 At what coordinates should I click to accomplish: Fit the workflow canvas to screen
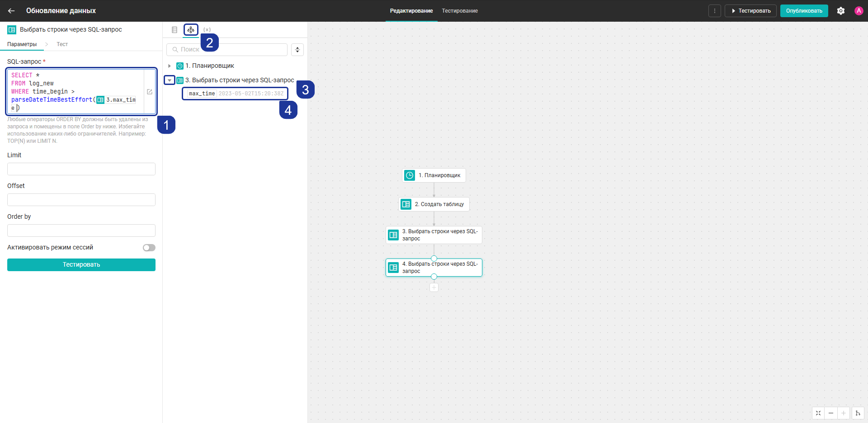point(818,413)
